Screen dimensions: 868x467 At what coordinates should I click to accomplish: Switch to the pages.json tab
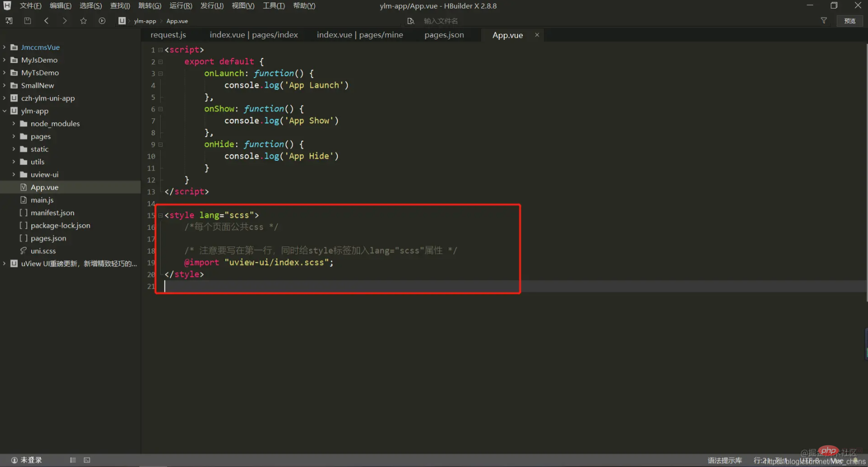click(444, 35)
